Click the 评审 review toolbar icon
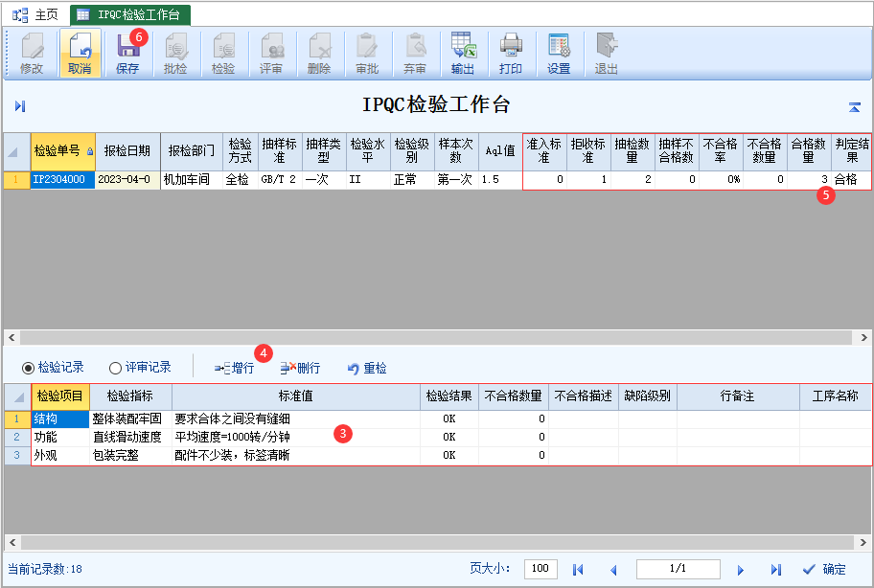The height and width of the screenshot is (588, 874). [x=271, y=54]
